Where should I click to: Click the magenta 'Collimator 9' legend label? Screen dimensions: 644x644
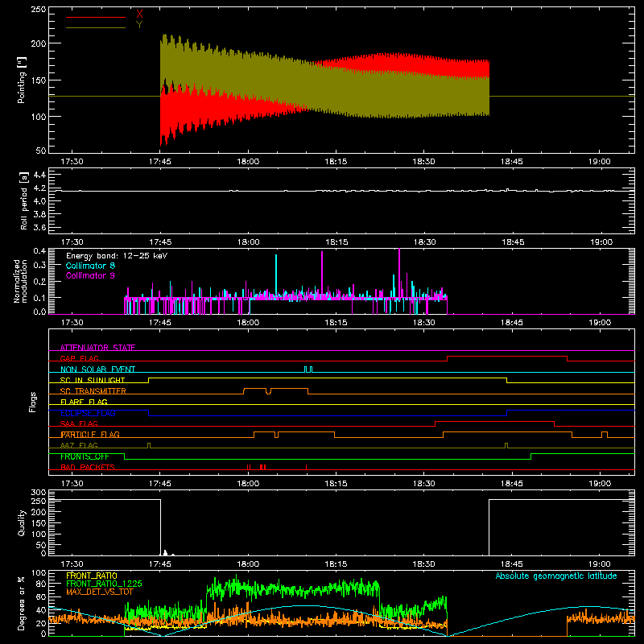point(90,275)
